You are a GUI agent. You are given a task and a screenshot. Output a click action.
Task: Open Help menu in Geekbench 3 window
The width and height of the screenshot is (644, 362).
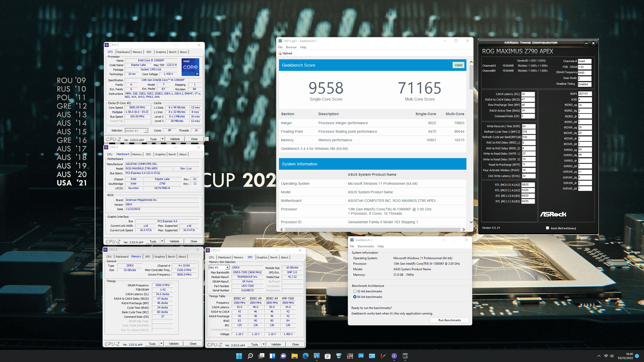point(381,246)
